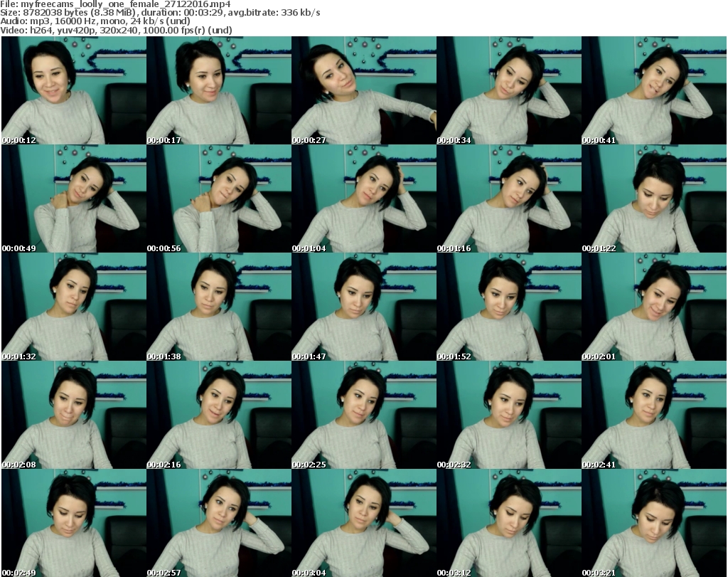728x577 pixels.
Task: Click the 00:03:04 video frame
Action: pyautogui.click(x=364, y=523)
